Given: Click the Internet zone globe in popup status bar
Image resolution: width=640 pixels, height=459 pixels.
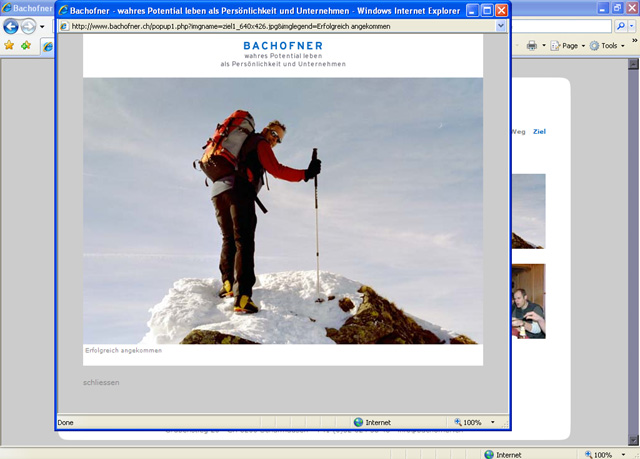Looking at the screenshot, I should pos(359,423).
